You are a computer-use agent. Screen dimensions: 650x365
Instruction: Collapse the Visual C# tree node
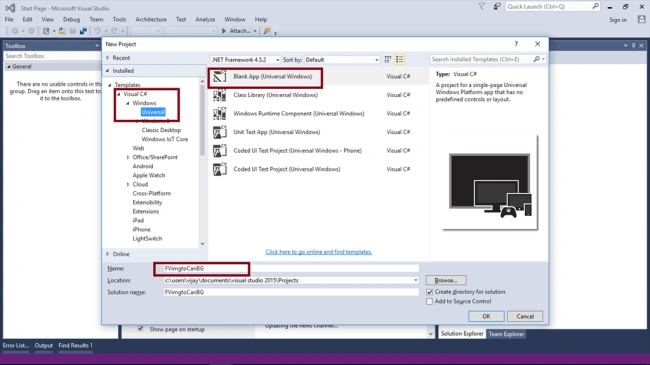[119, 94]
